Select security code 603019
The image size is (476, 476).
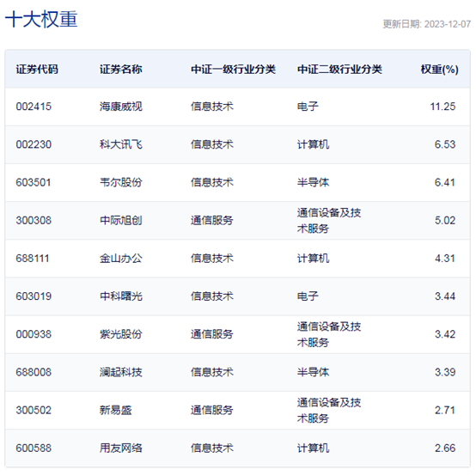coord(34,296)
